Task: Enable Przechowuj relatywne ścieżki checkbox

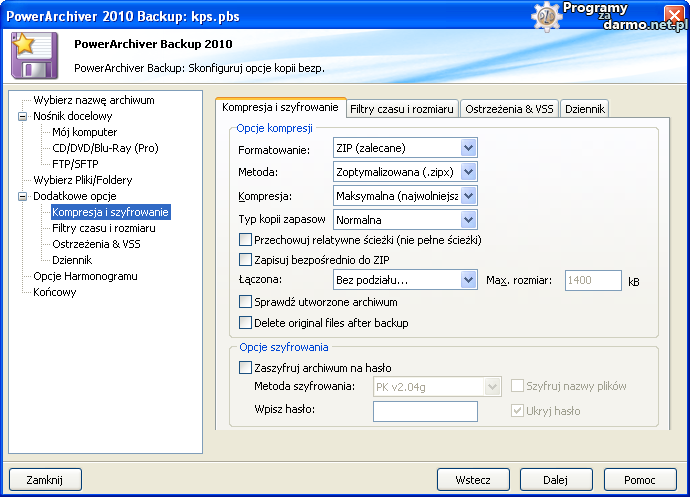Action: 246,240
